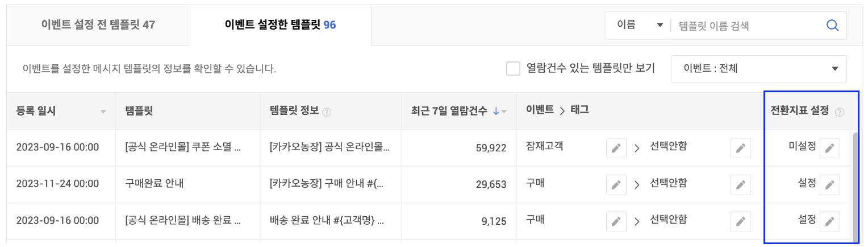Edit event for 구매완료 안내 row

point(616,184)
